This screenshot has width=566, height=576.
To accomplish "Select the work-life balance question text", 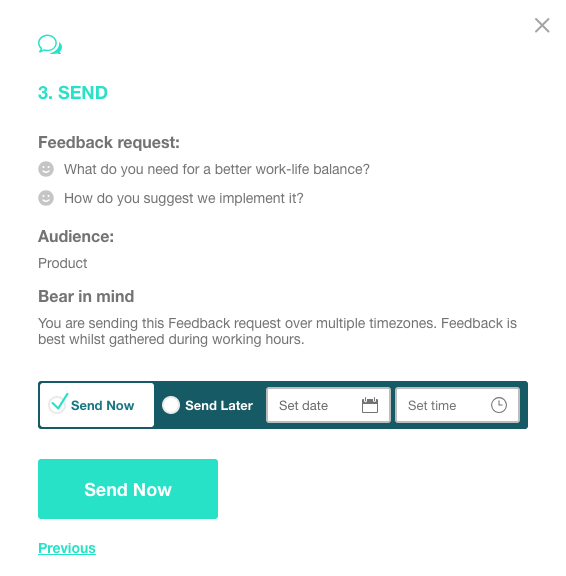I will tap(217, 169).
